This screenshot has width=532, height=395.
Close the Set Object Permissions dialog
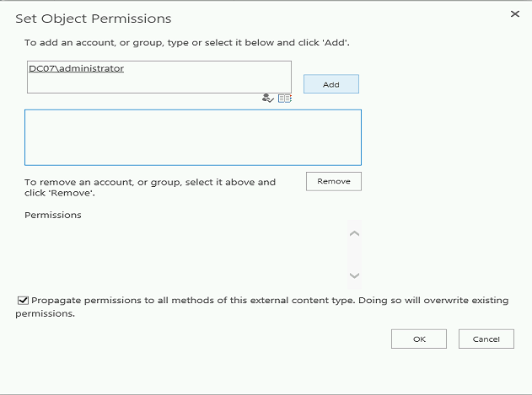[x=515, y=14]
